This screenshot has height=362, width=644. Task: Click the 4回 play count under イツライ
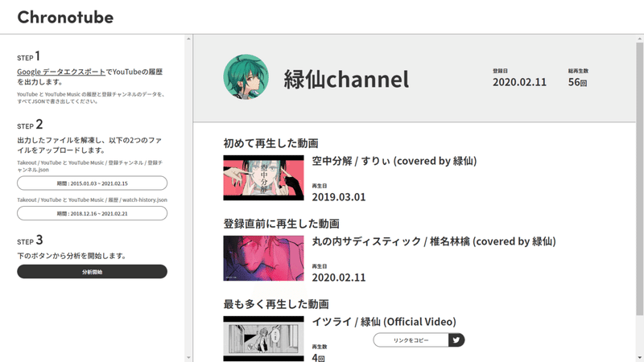click(x=318, y=358)
